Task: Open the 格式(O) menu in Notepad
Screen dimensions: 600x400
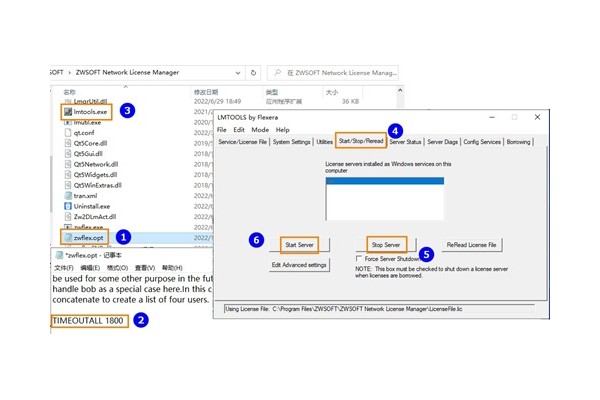Action: 117,268
